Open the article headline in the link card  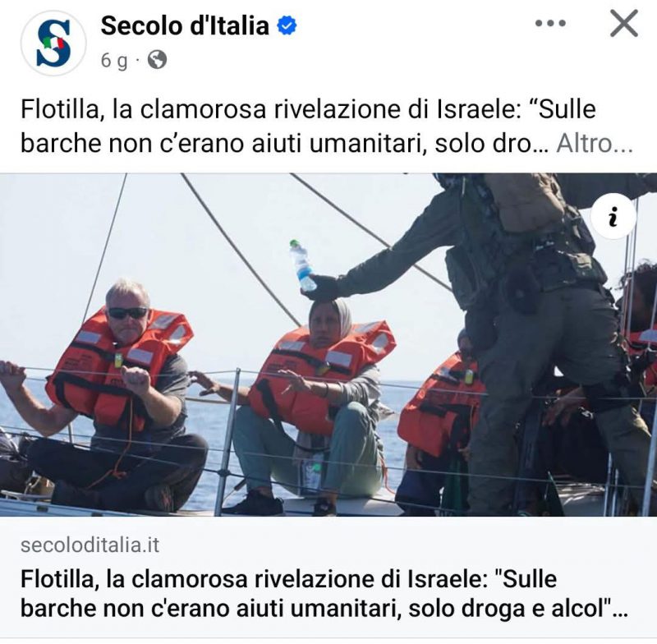(324, 594)
